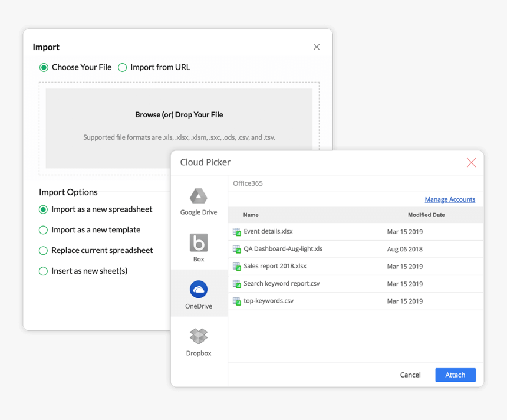Click Cancel in Cloud Picker
This screenshot has height=420, width=507.
point(410,375)
